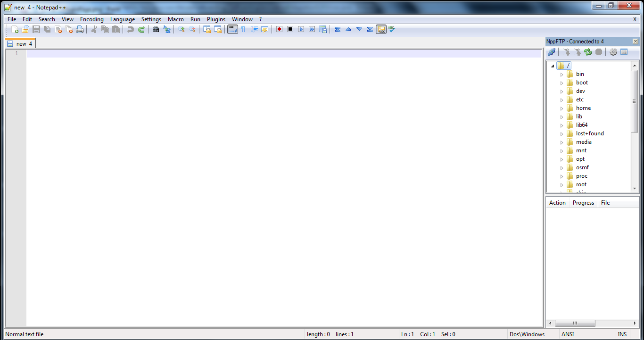Screen dimensions: 644x340
Task: Select the NppFTP disconnect icon
Action: 551,52
